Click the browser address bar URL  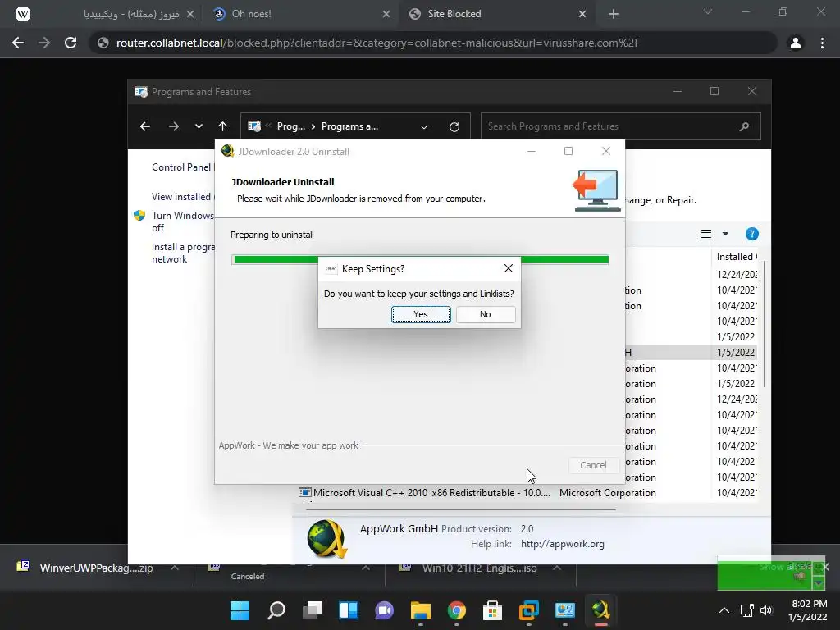pyautogui.click(x=377, y=43)
